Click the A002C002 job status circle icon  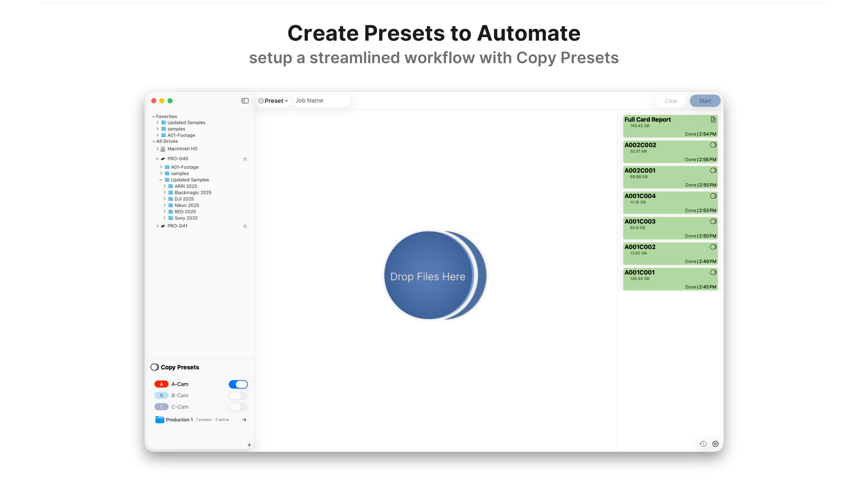point(713,145)
